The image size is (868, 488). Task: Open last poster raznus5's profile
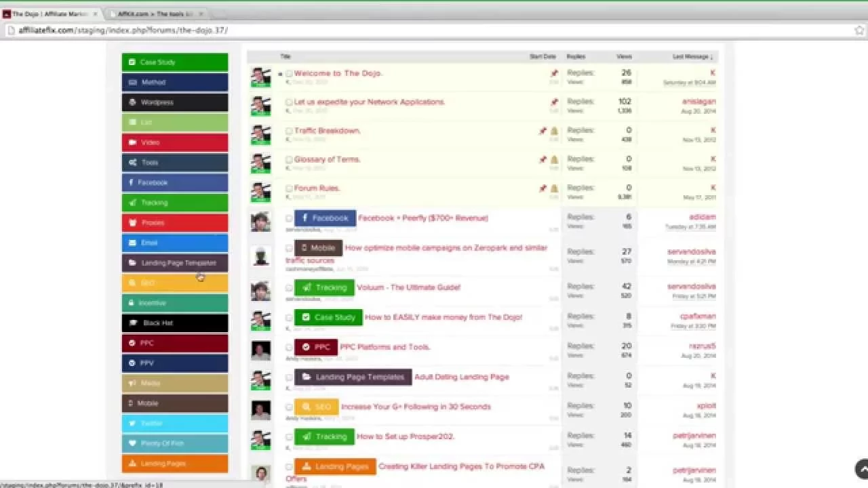[702, 346]
